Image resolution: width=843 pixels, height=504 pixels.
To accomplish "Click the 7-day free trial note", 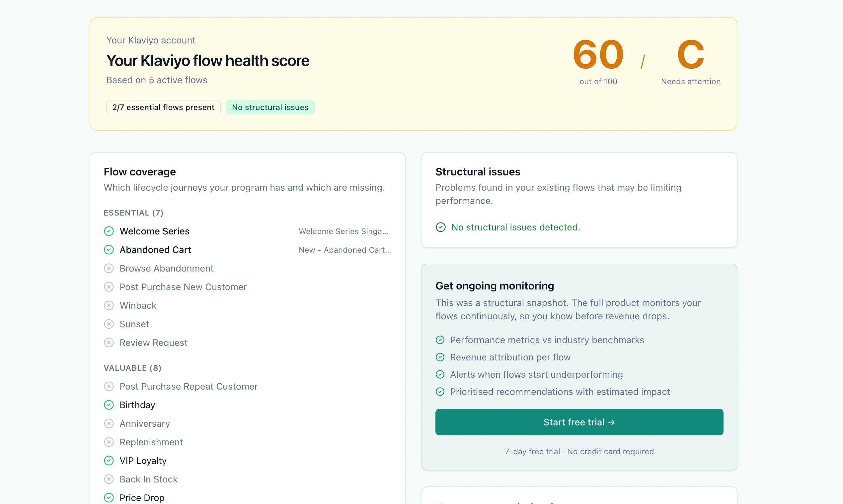I will tap(579, 452).
